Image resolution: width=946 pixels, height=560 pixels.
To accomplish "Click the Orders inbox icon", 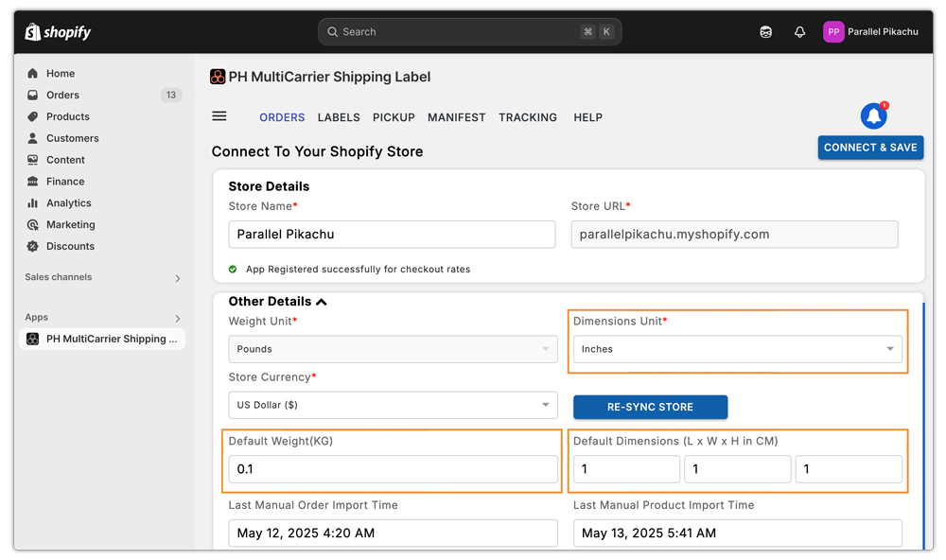I will [32, 96].
